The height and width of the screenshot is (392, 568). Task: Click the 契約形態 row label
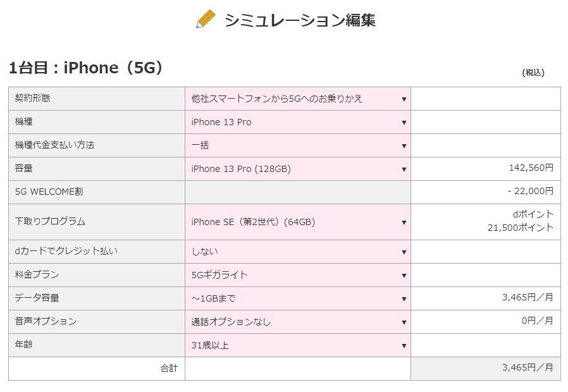pos(33,99)
